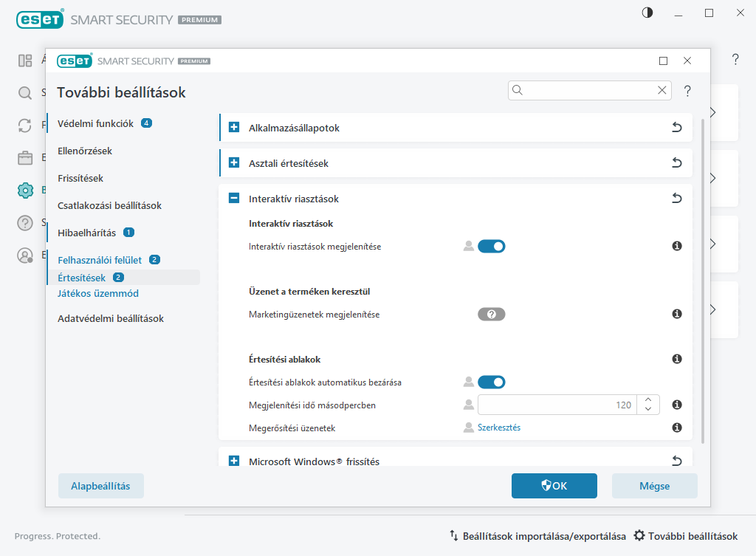Click the Szerkesztés link for Megerősítési üzenetek

point(498,428)
